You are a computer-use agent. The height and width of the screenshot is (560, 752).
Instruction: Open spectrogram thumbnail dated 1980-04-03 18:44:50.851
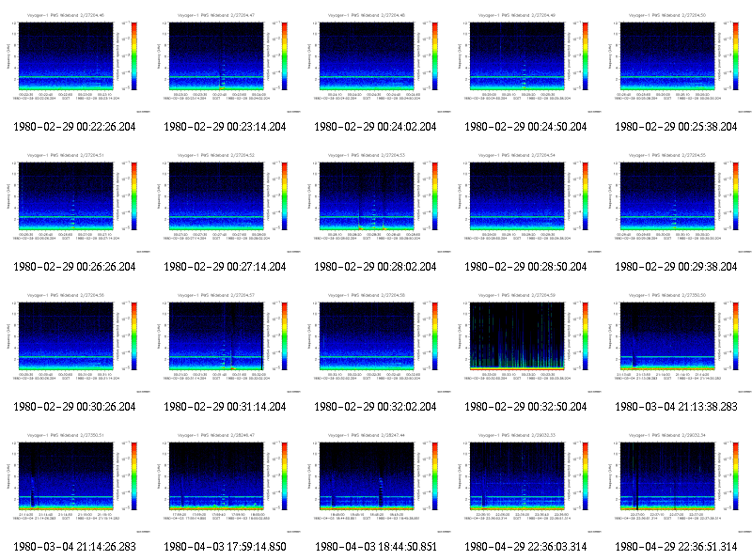coord(376,482)
